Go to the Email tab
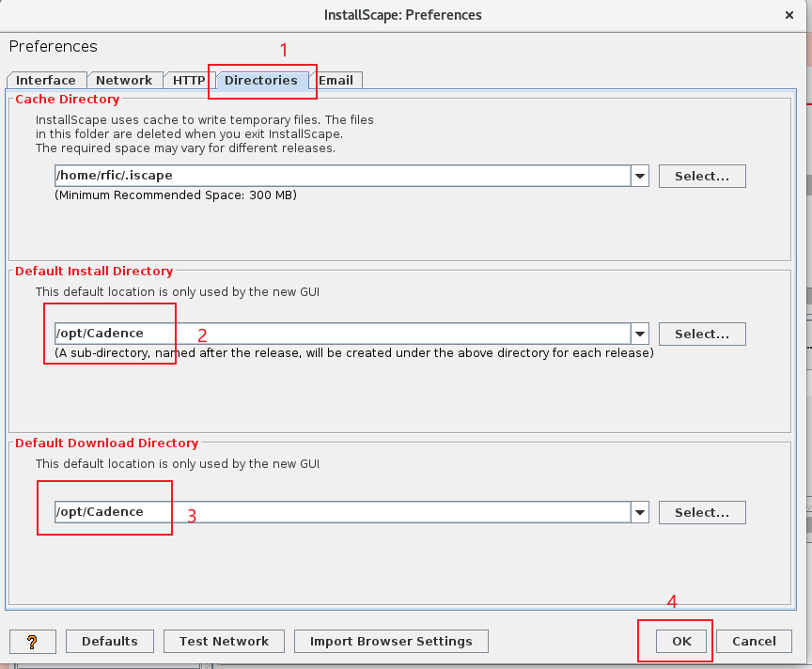812x669 pixels. coord(336,81)
